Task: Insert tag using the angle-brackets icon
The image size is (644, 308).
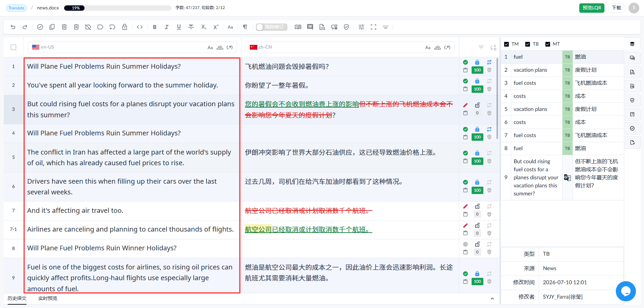Action: coord(140,27)
